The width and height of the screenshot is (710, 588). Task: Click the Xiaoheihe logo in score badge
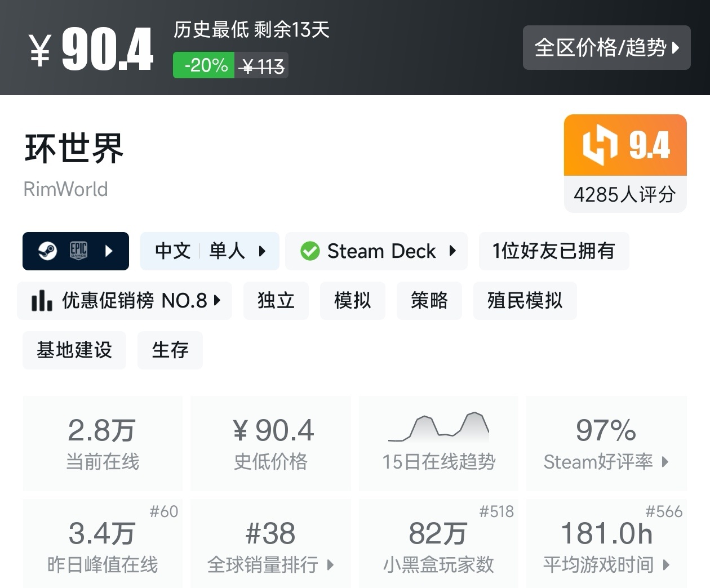[600, 145]
